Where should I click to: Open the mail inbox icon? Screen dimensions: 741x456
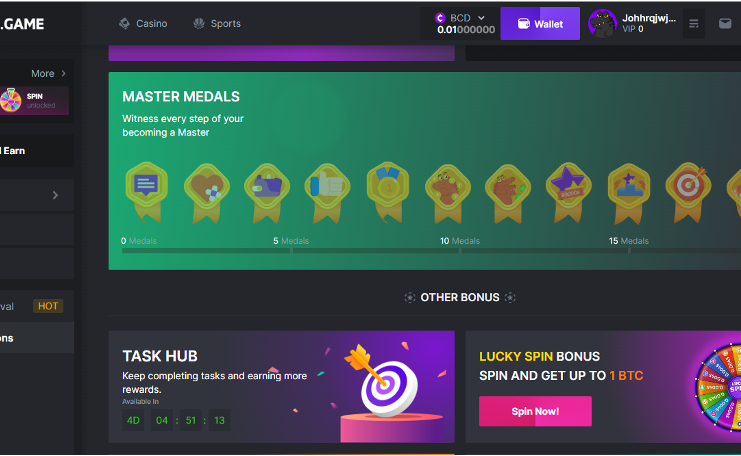pyautogui.click(x=725, y=23)
